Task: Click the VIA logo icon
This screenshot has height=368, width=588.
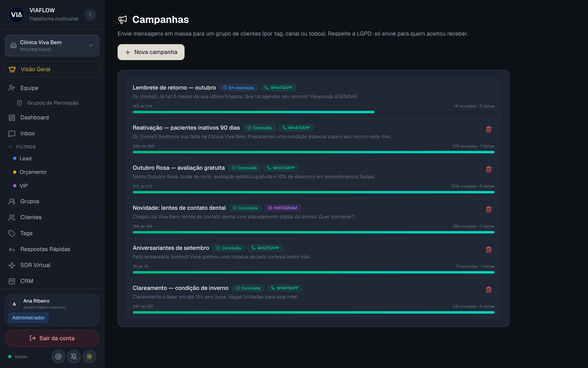Action: point(16,15)
